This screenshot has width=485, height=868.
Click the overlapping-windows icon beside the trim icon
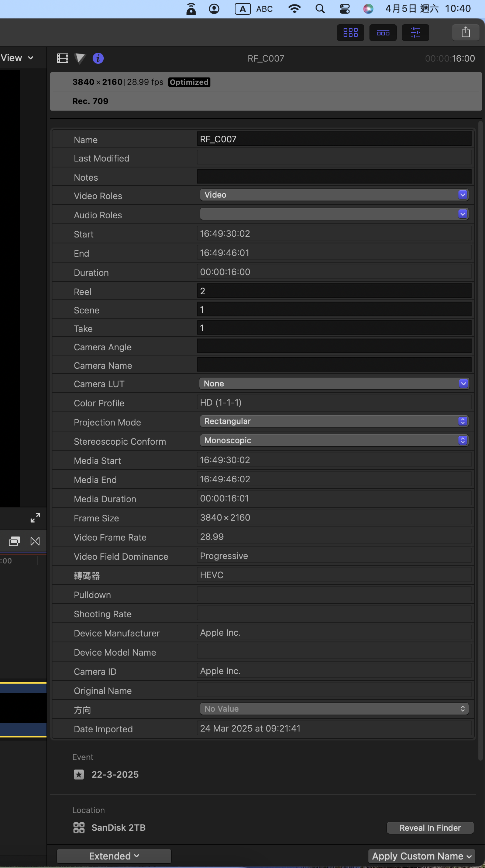14,541
